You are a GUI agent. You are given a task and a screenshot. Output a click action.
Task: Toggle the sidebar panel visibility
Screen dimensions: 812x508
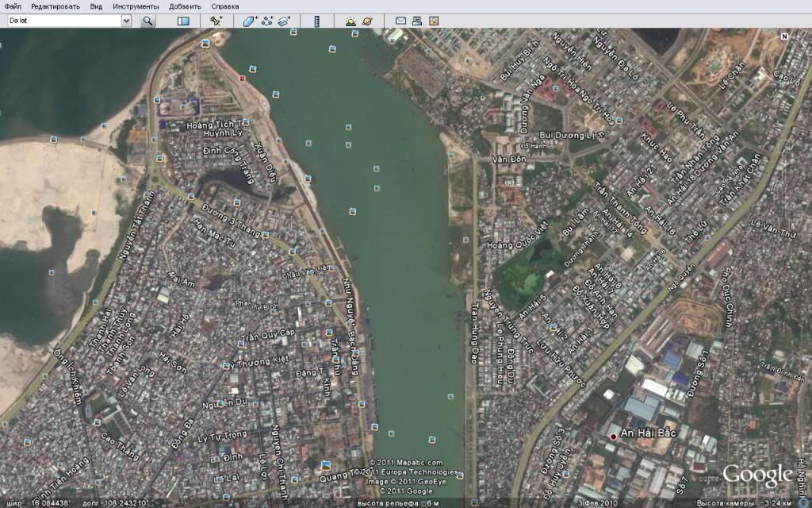183,21
